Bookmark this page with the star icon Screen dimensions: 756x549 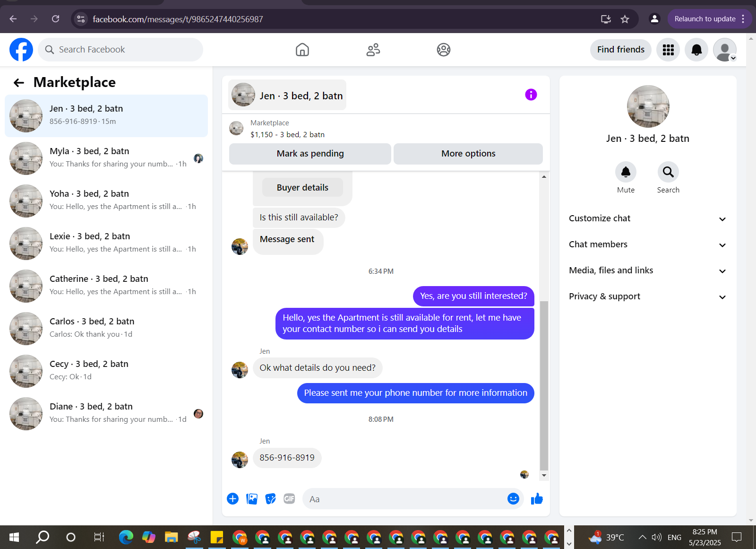click(x=625, y=19)
